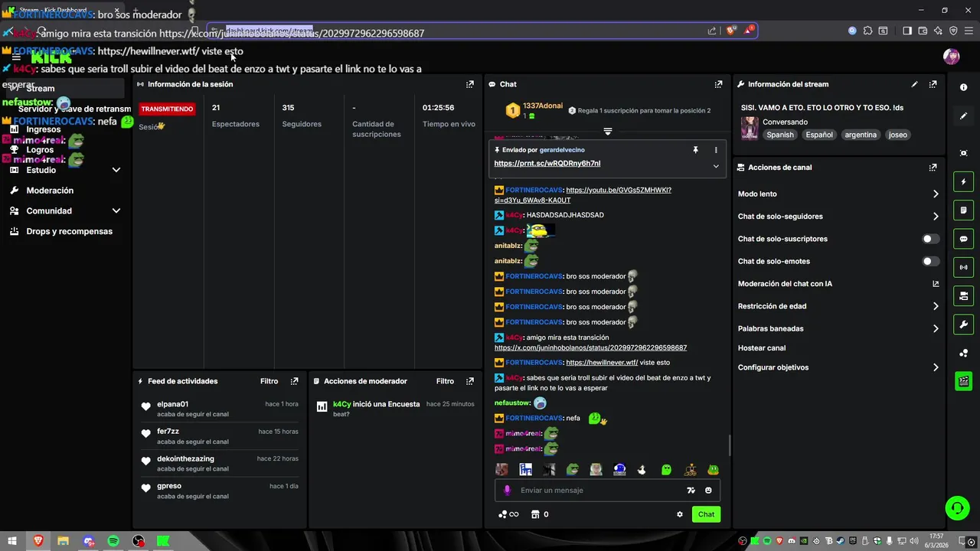
Task: Click the info icon in right sidebar
Action: (x=963, y=87)
